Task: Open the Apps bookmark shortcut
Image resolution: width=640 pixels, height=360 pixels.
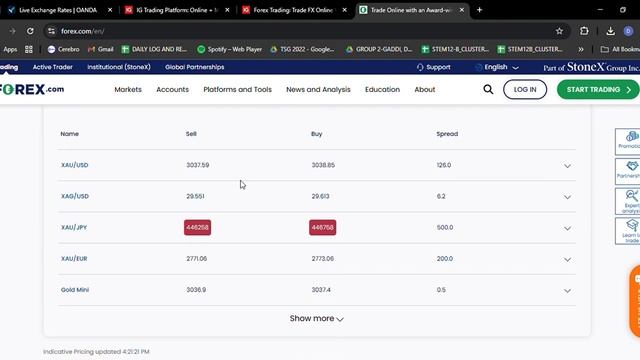Action: click(x=10, y=49)
